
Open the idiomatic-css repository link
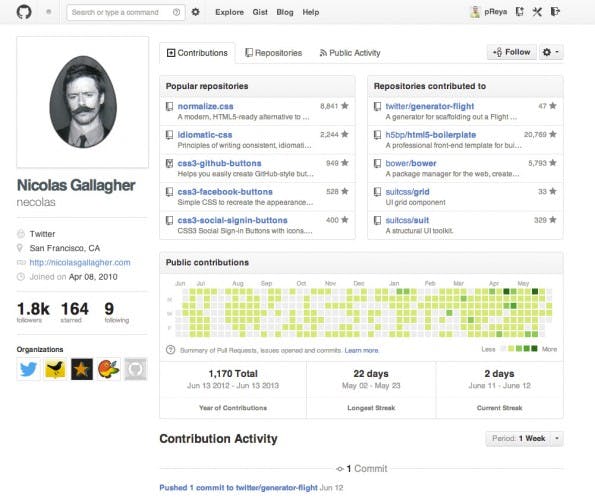205,135
